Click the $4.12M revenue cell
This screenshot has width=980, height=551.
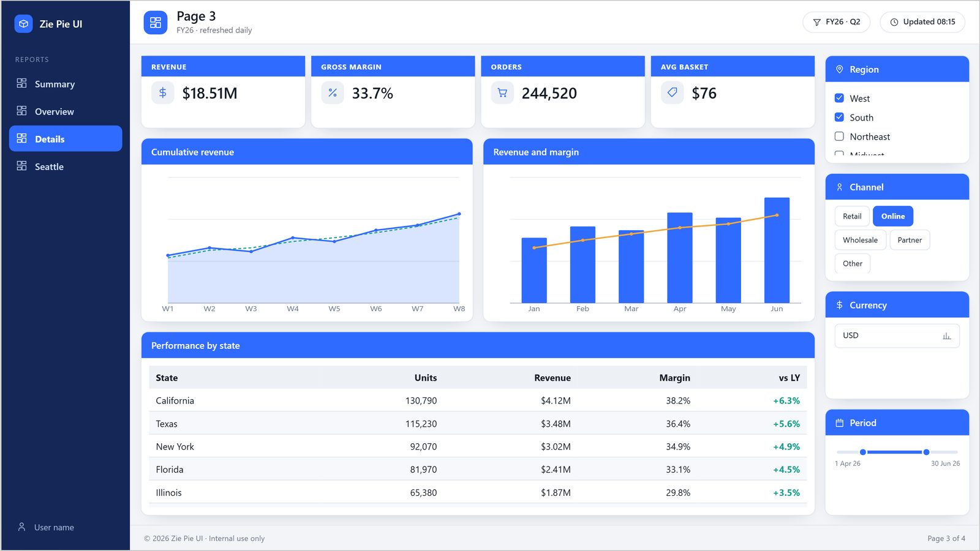556,400
